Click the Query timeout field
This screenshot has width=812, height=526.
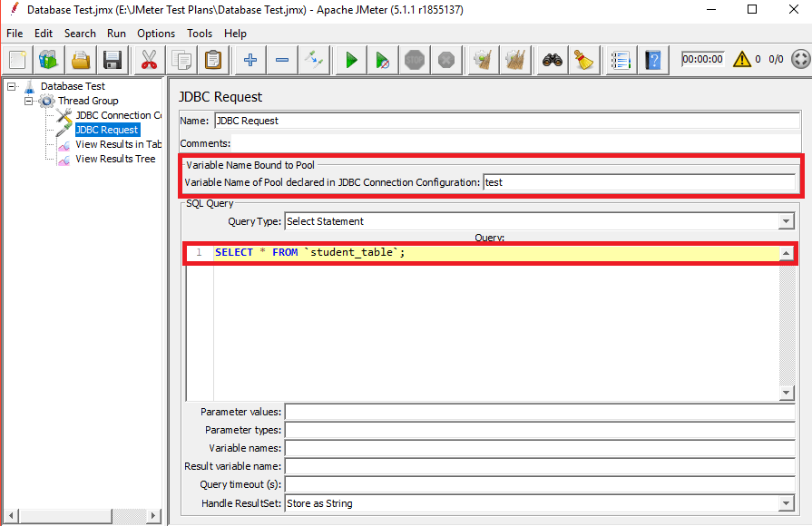(540, 484)
